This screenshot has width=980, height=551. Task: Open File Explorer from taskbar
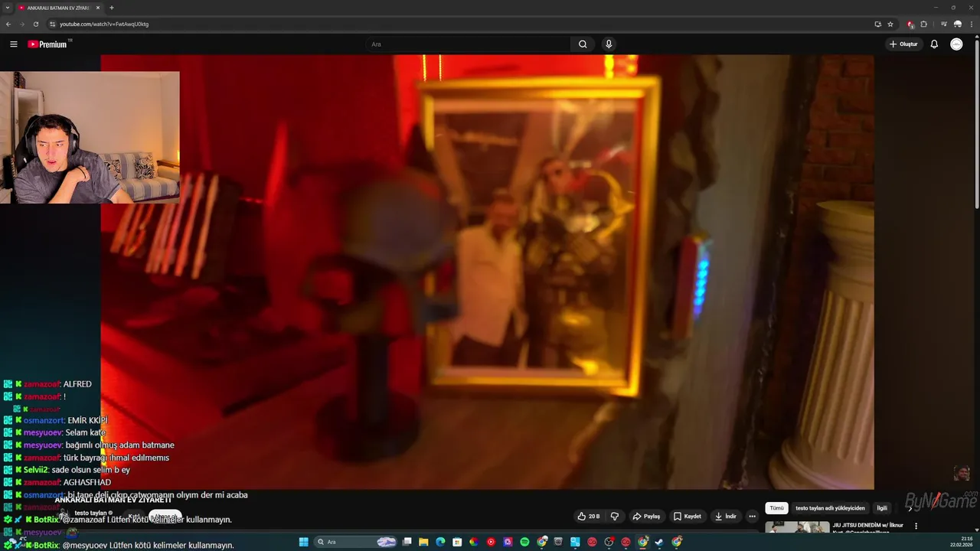(423, 542)
